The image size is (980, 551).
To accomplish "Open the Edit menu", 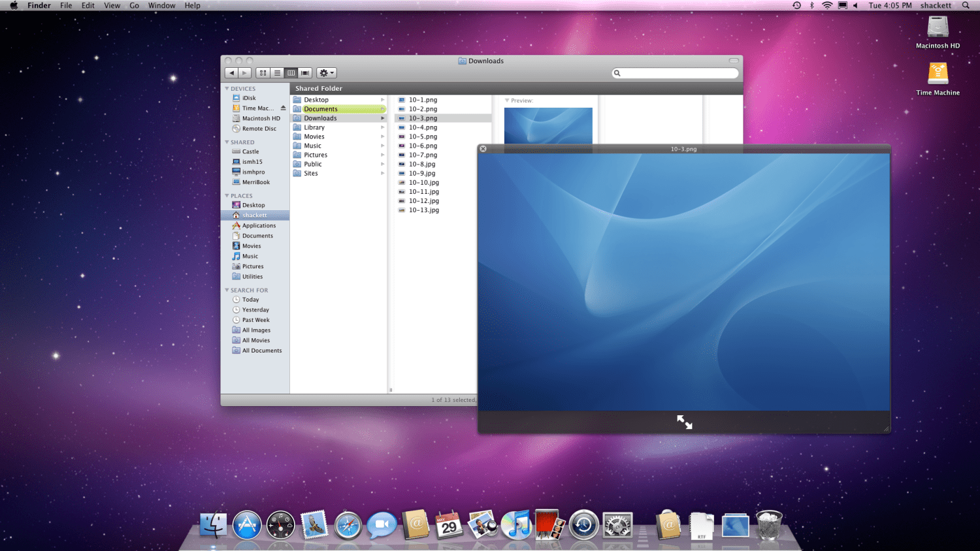I will 88,5.
